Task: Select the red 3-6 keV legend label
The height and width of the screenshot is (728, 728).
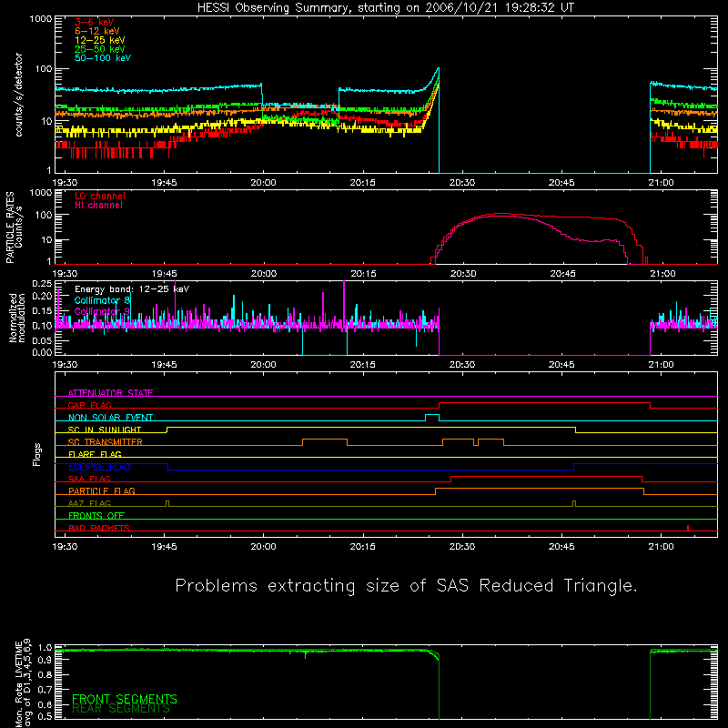Action: pos(95,22)
